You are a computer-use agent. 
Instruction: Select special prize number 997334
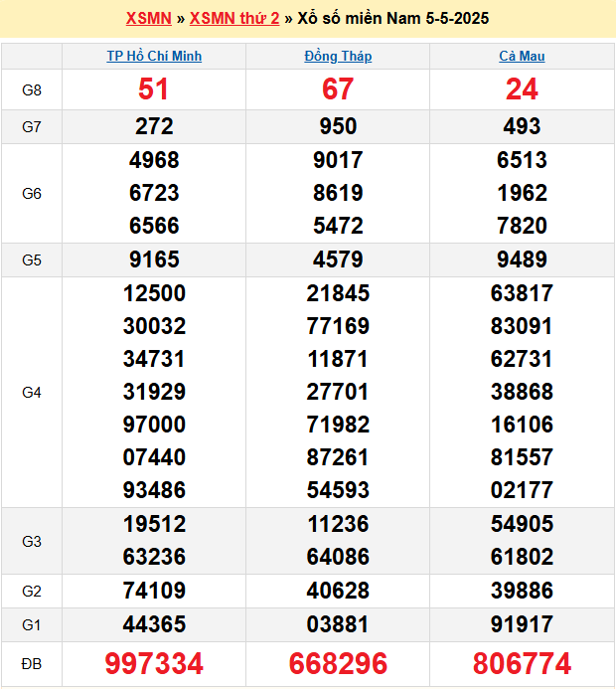click(154, 663)
